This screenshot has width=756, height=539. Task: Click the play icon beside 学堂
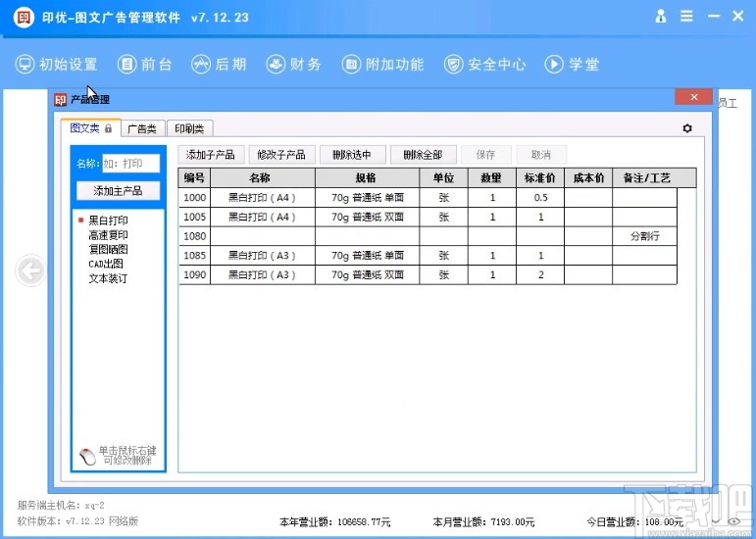tap(554, 64)
